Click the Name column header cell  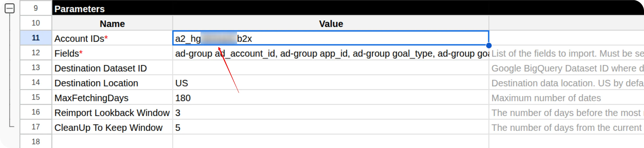point(112,23)
